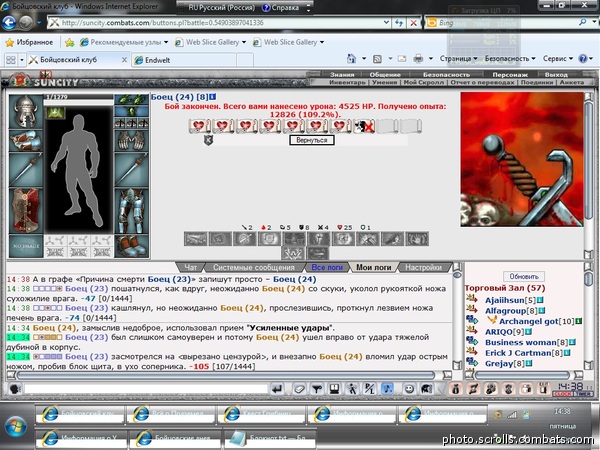
Task: Open the Windows Start button
Action: tap(15, 426)
